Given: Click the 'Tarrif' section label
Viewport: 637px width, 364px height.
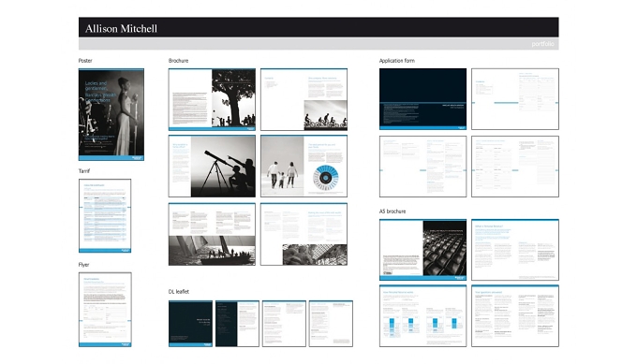Looking at the screenshot, I should [84, 171].
